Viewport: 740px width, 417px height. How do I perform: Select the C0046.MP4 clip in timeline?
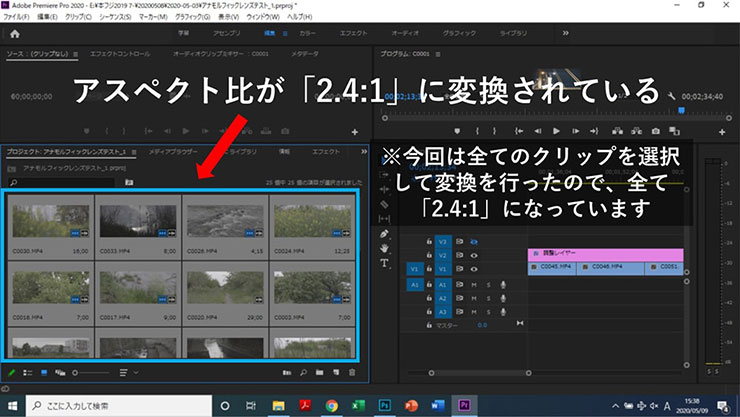pyautogui.click(x=610, y=268)
